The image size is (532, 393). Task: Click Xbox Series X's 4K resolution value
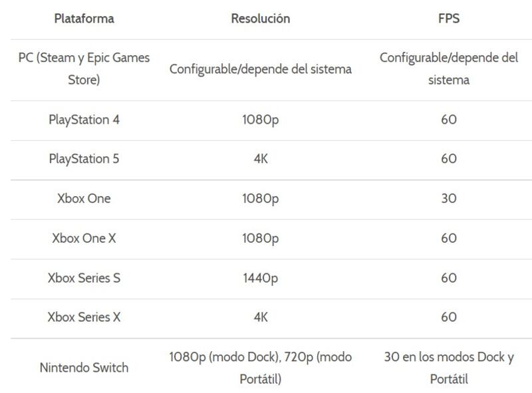[x=260, y=318]
